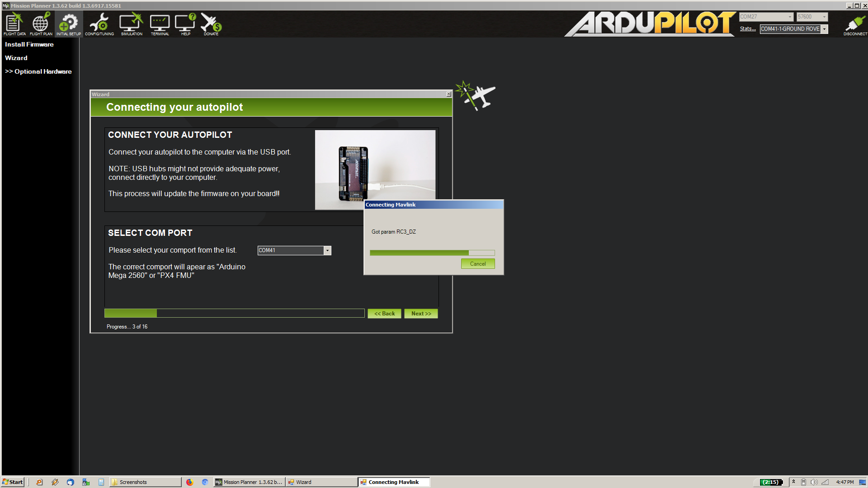This screenshot has height=488, width=868.
Task: Click the calculator quick launch icon
Action: 101,482
